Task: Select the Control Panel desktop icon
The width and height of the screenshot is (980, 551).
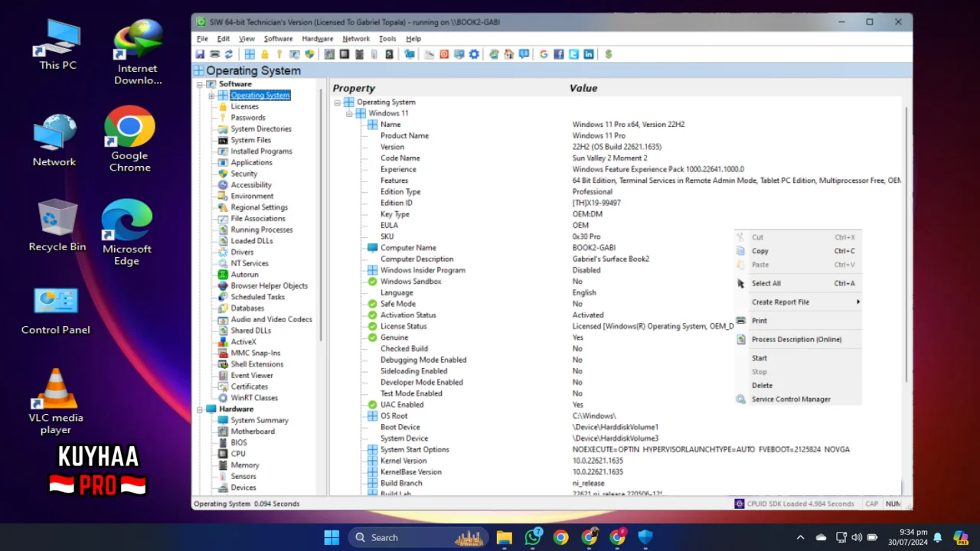Action: pyautogui.click(x=56, y=311)
